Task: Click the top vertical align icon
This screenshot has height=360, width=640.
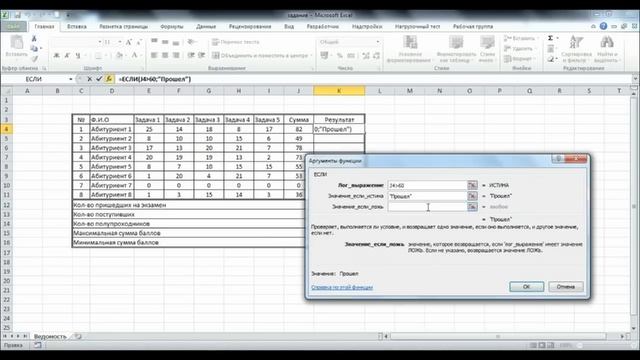Action: pos(154,42)
